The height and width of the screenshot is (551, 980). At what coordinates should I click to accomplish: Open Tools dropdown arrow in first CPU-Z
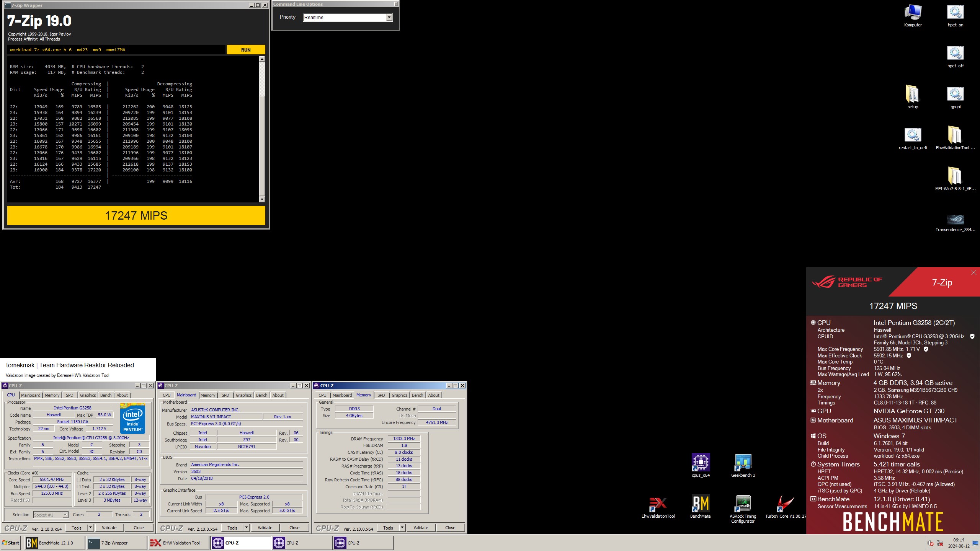pos(91,528)
